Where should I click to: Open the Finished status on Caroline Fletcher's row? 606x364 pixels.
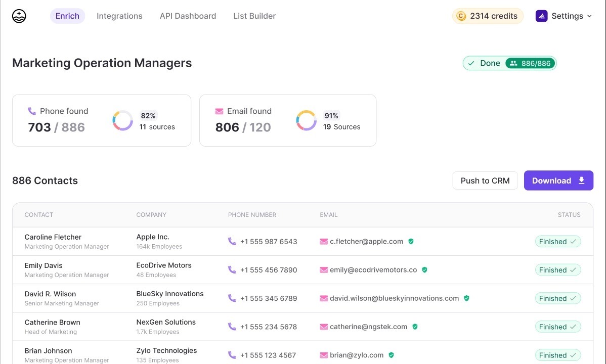[x=557, y=241]
